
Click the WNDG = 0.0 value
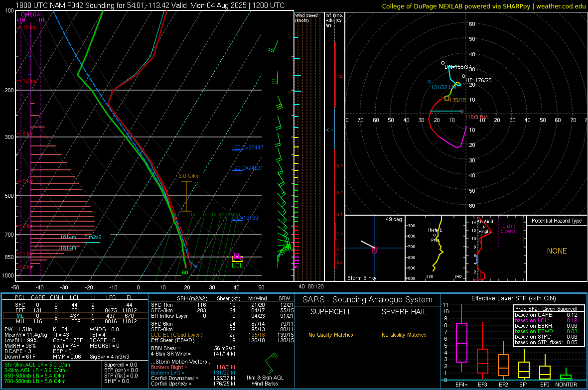(x=104, y=329)
